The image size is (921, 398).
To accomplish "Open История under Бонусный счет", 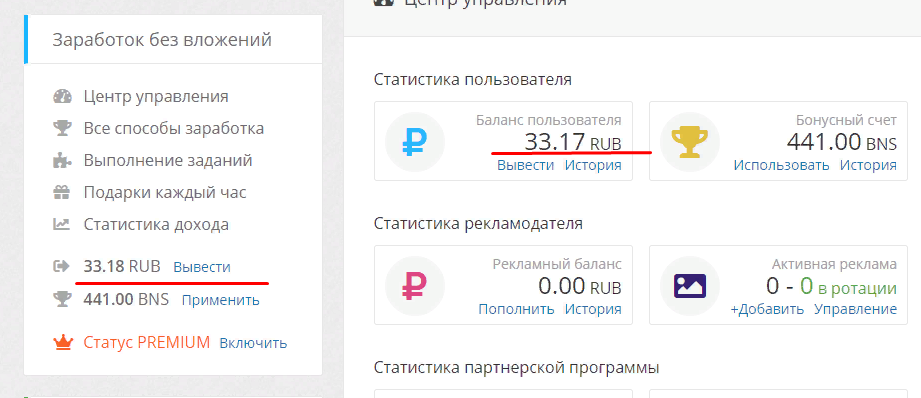I will [868, 165].
